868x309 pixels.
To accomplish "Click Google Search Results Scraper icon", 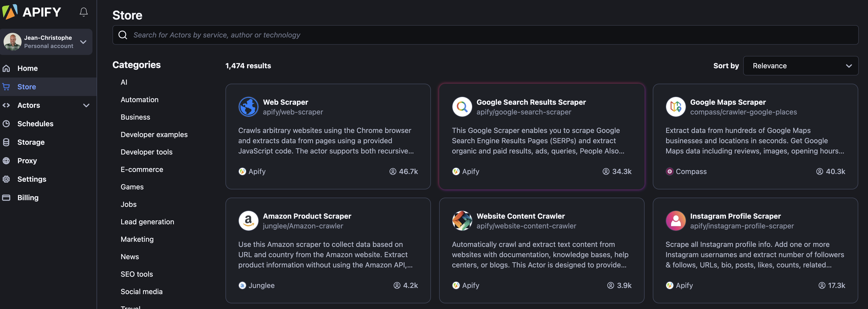I will coord(462,107).
